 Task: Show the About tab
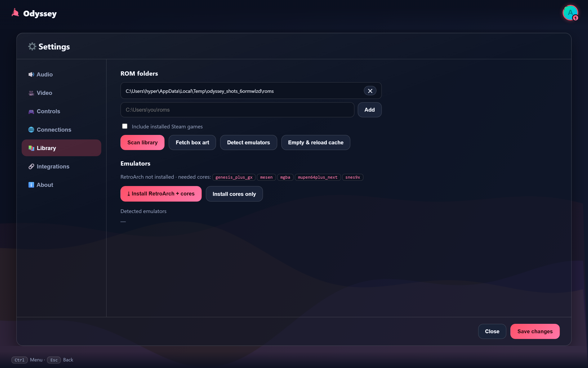[x=61, y=185]
